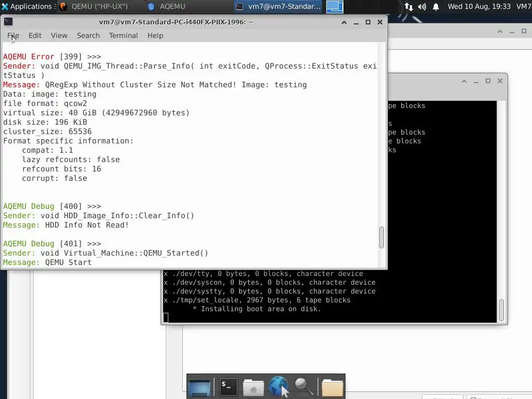This screenshot has height=399, width=532.
Task: Click the QEMU console cursor block
Action: coord(166,317)
